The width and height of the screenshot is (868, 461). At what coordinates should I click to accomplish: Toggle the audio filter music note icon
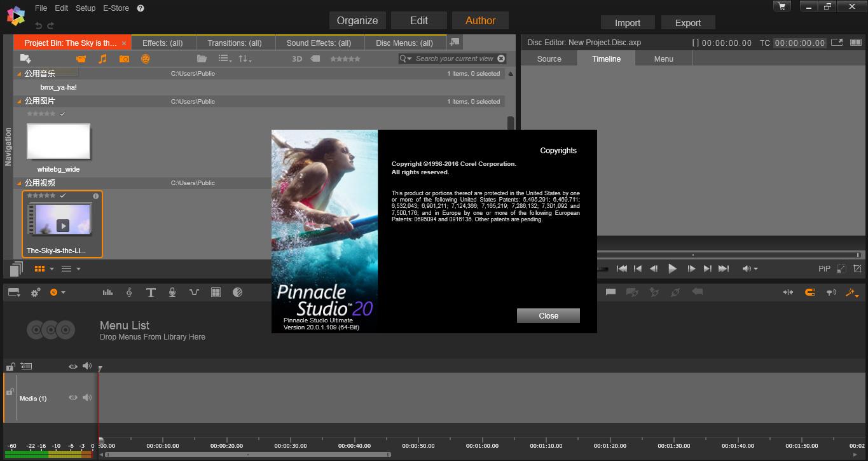pos(102,58)
